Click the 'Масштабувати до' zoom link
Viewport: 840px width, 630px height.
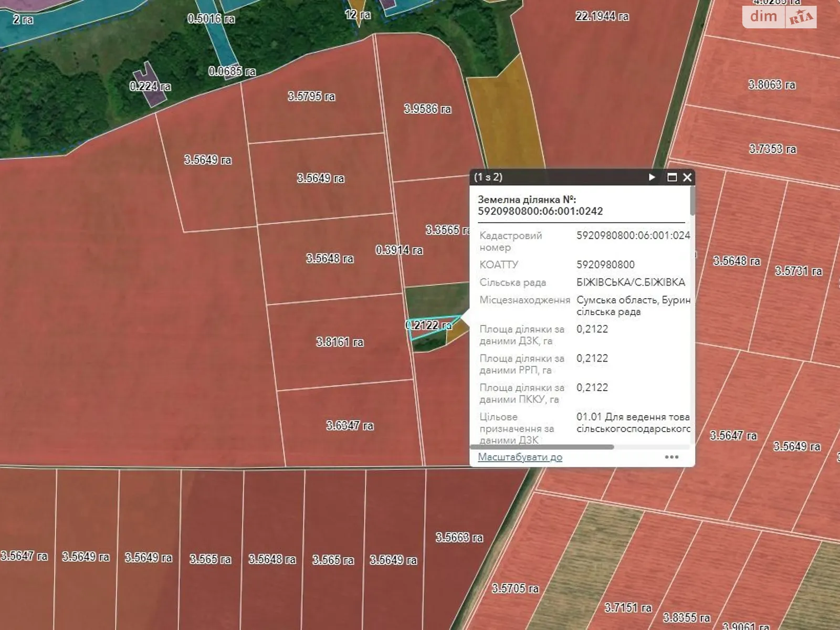coord(520,457)
